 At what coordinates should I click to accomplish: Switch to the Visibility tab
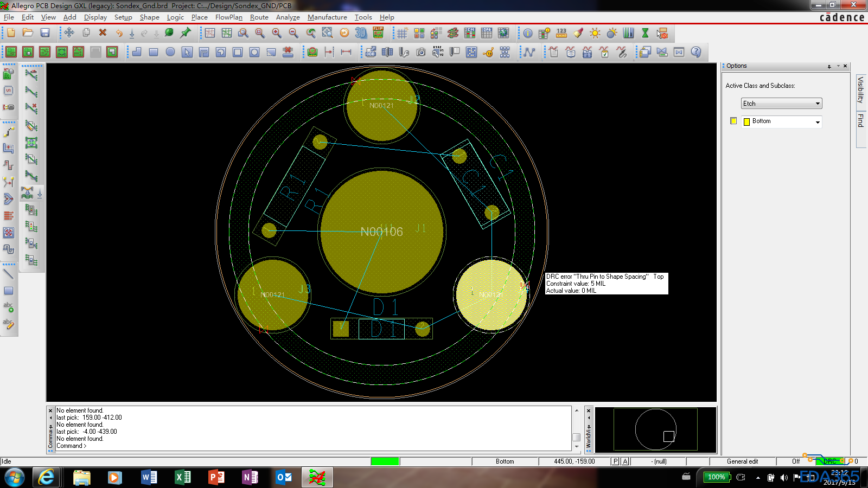[x=860, y=89]
